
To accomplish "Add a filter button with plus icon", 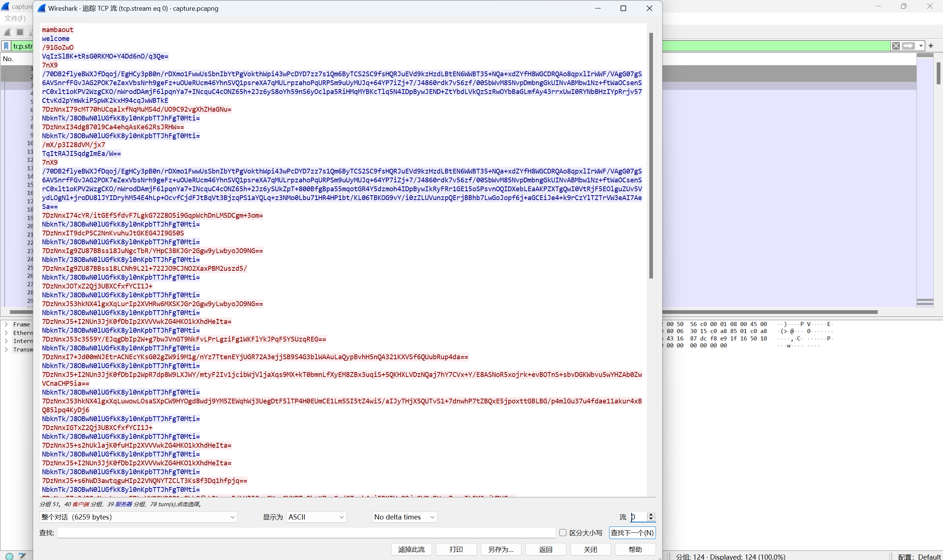I will tap(931, 46).
